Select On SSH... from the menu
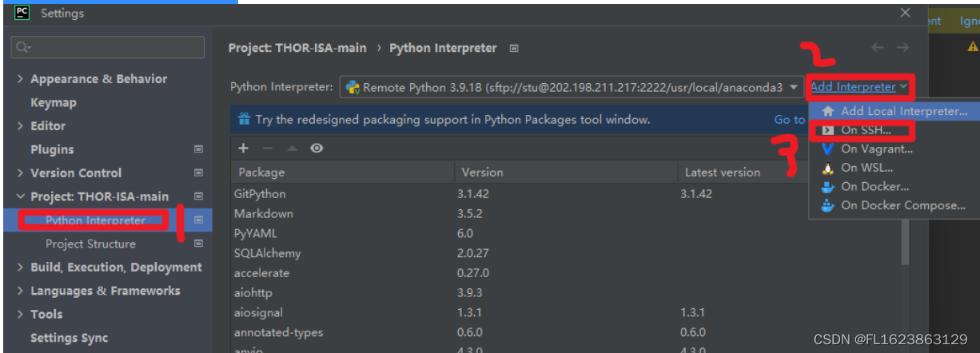 [x=865, y=129]
